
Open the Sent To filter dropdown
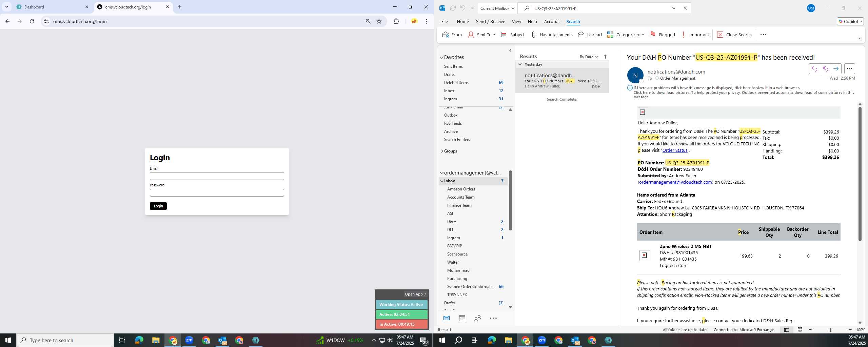click(481, 35)
